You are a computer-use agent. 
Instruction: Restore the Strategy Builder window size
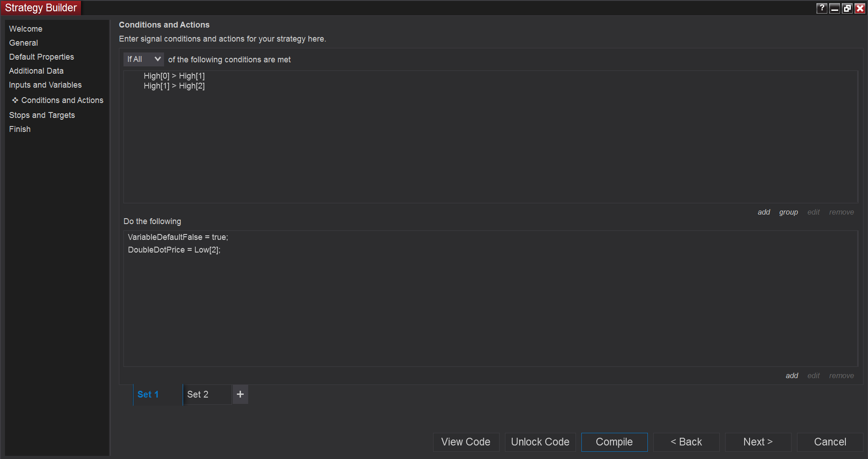[847, 8]
